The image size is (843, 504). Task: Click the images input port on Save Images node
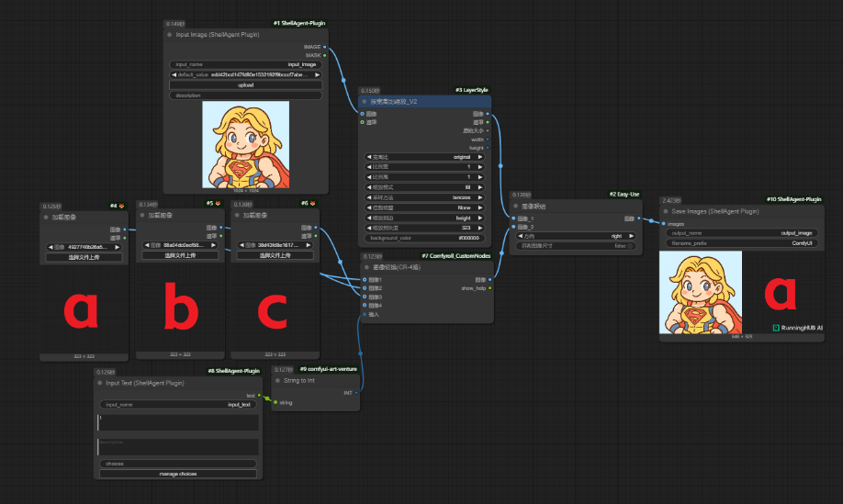tap(663, 224)
